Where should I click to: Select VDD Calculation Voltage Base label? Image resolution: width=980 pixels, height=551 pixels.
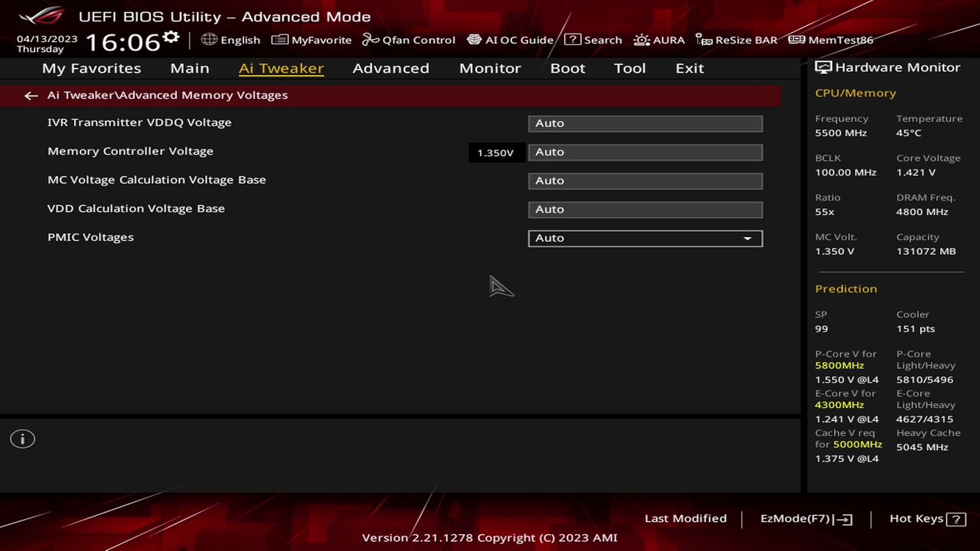pos(136,208)
